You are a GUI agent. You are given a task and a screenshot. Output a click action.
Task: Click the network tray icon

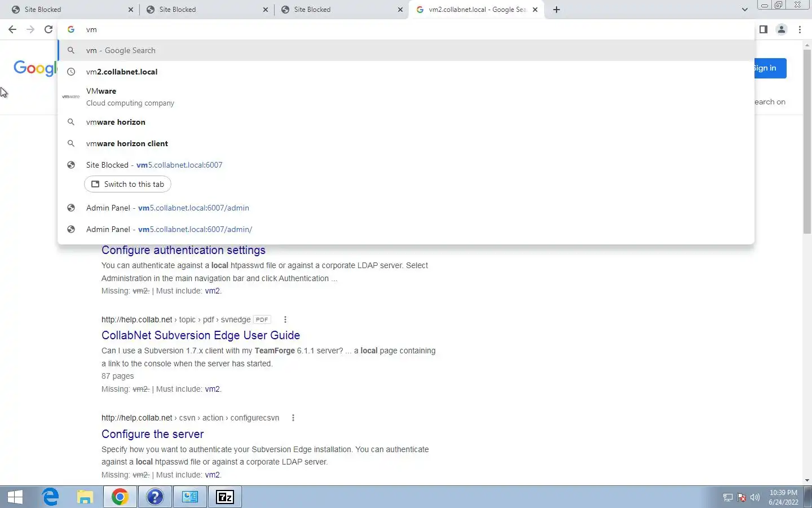point(728,497)
